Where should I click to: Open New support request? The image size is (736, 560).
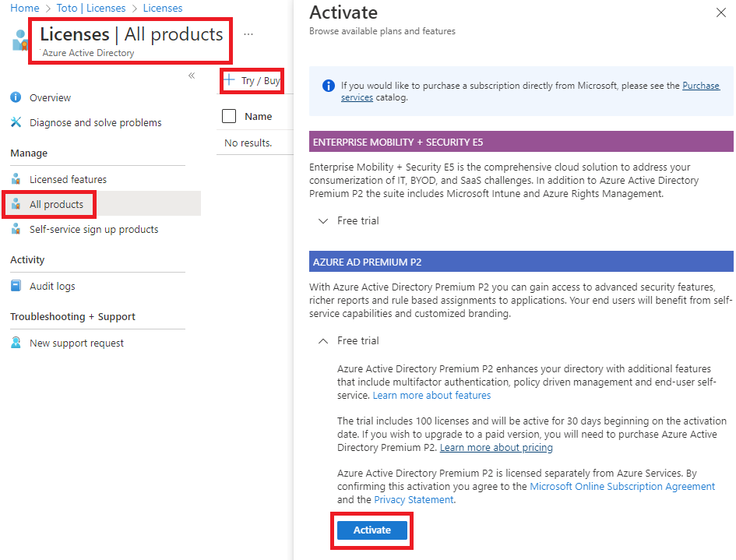76,343
